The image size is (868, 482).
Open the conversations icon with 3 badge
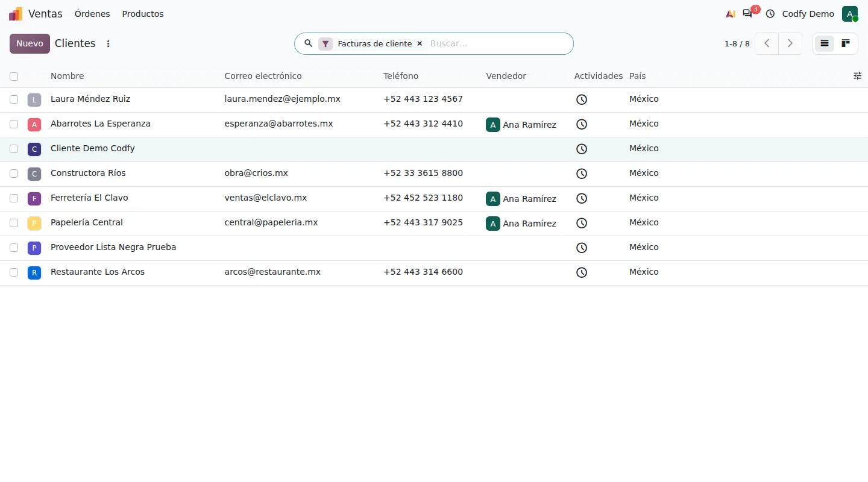point(747,14)
